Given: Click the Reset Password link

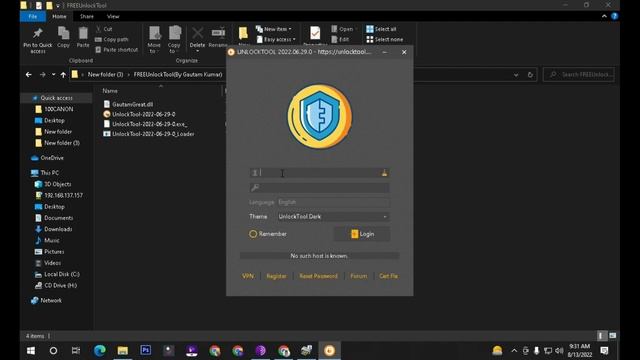Looking at the screenshot, I should coord(318,276).
